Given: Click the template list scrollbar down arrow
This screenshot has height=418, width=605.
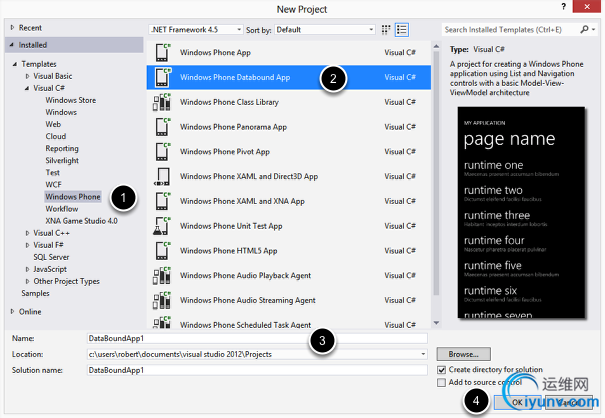Looking at the screenshot, I should [436, 323].
